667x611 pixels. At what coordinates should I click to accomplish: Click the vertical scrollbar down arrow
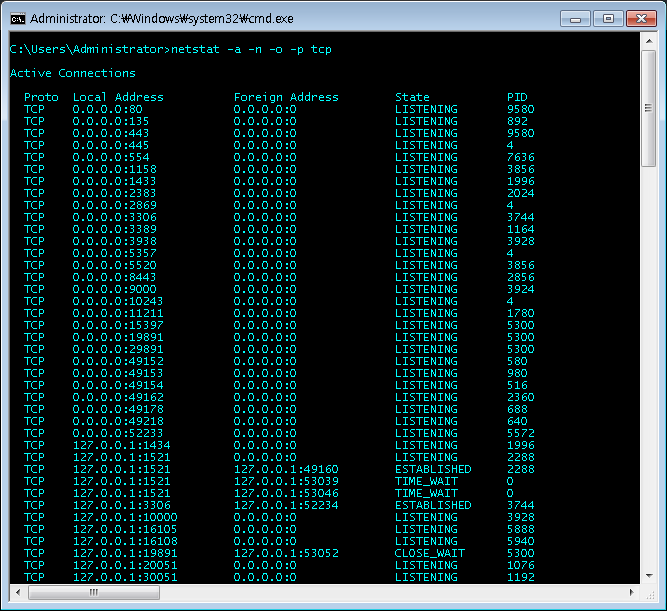pos(649,576)
